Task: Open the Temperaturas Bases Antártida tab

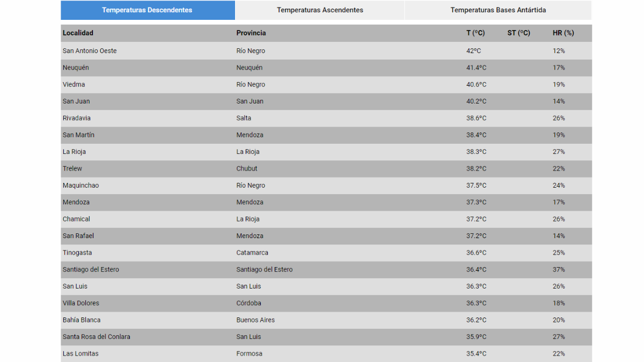Action: 497,10
